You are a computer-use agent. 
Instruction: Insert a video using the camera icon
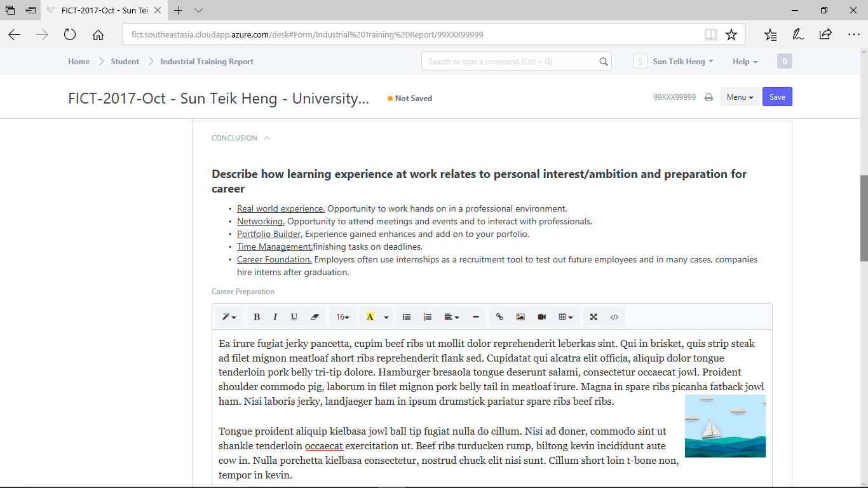tap(542, 317)
